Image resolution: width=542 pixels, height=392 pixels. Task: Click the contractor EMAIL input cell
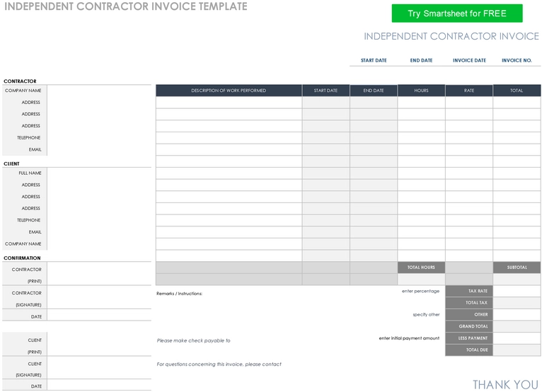click(99, 149)
